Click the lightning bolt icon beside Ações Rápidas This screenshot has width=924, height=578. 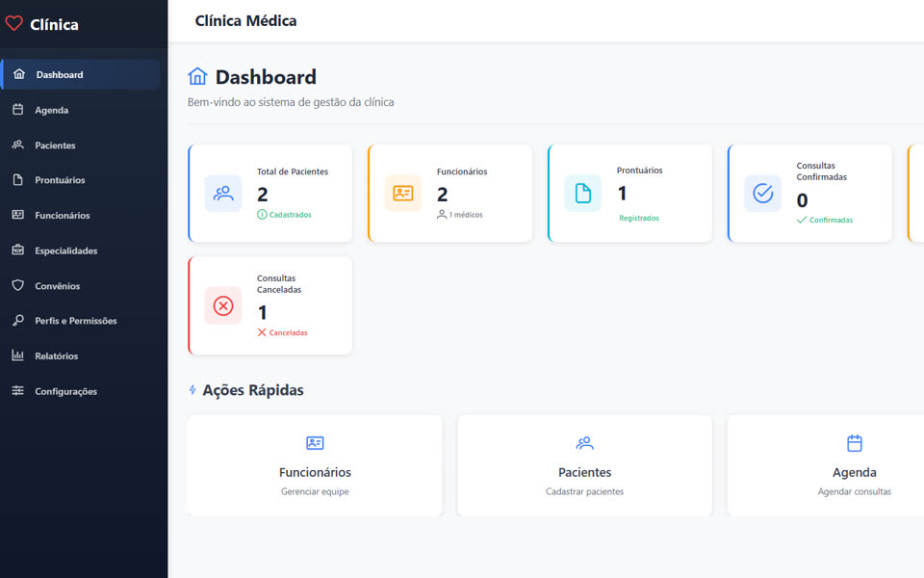point(192,390)
